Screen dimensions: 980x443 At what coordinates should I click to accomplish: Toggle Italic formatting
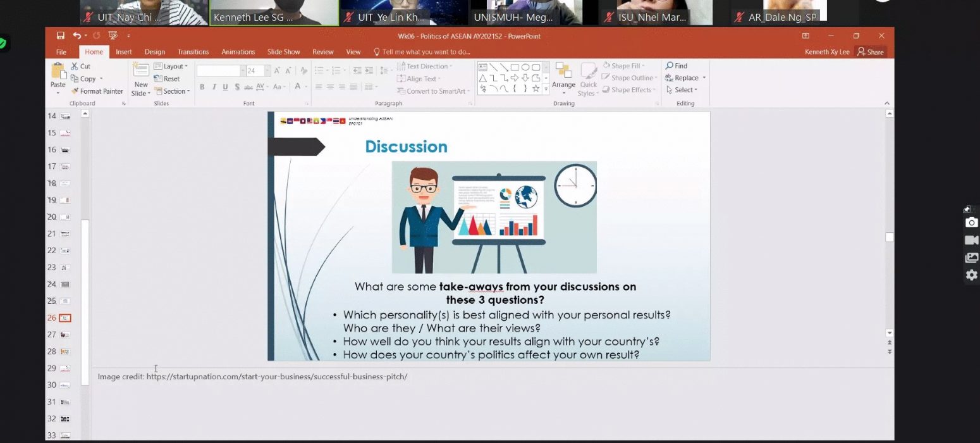[x=214, y=87]
